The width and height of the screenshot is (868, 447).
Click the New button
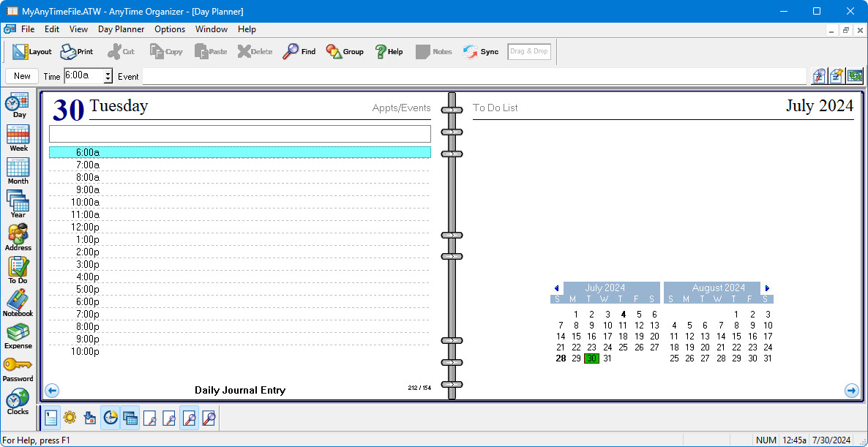pos(22,76)
